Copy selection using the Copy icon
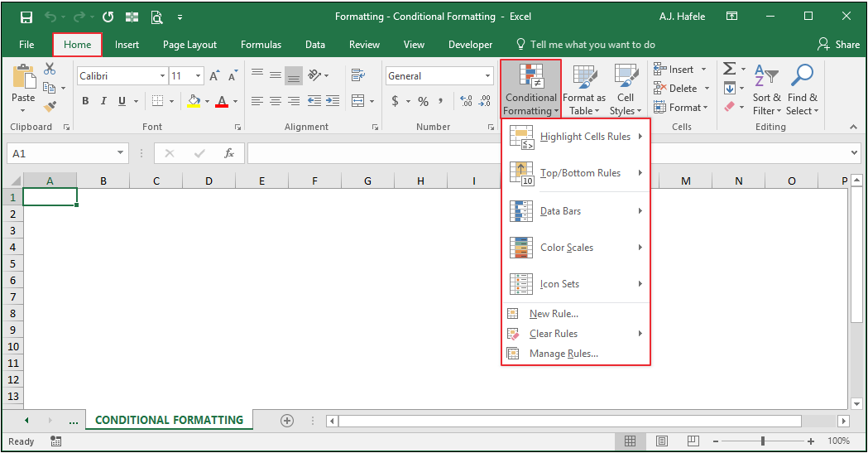The height and width of the screenshot is (453, 868). pyautogui.click(x=50, y=88)
